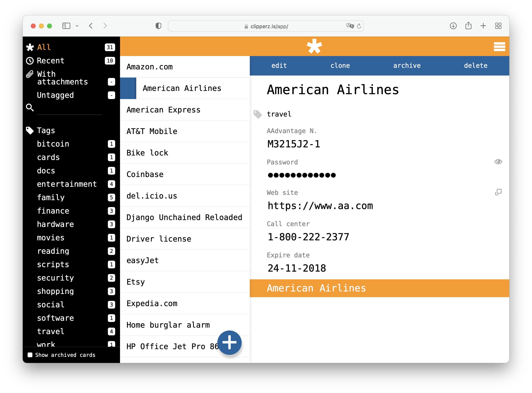Toggle Safari sidebar button
Viewport: 532px width, 393px height.
coord(66,26)
